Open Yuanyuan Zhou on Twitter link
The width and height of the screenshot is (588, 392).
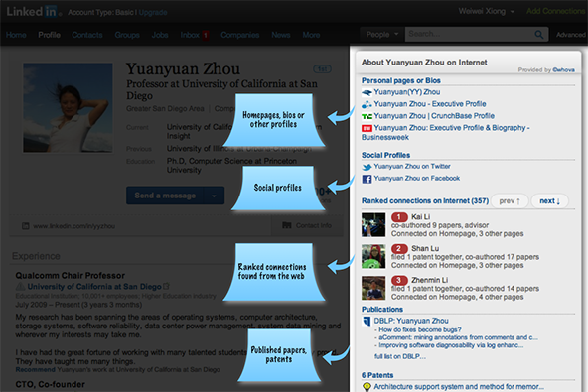(x=412, y=167)
